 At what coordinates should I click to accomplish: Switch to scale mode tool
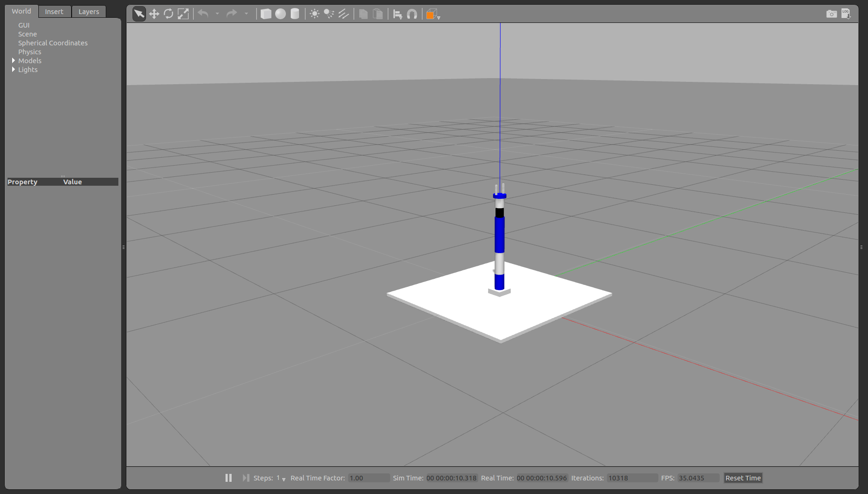click(183, 14)
